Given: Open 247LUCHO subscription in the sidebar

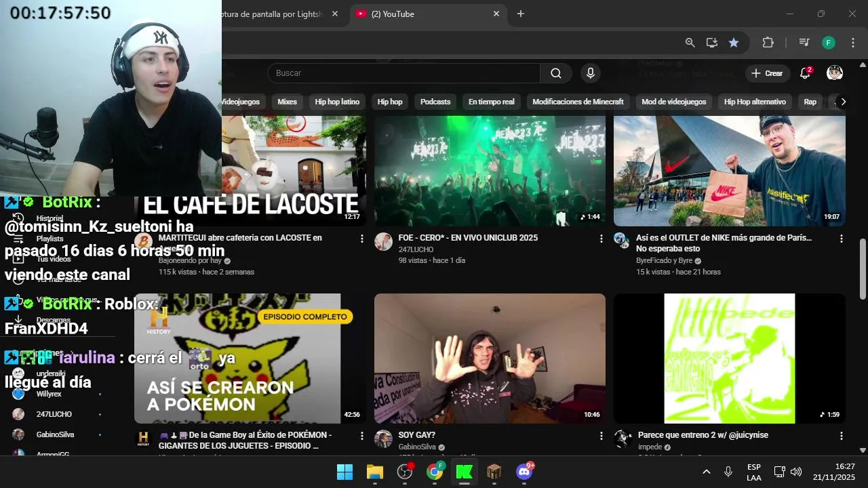Looking at the screenshot, I should 54,414.
